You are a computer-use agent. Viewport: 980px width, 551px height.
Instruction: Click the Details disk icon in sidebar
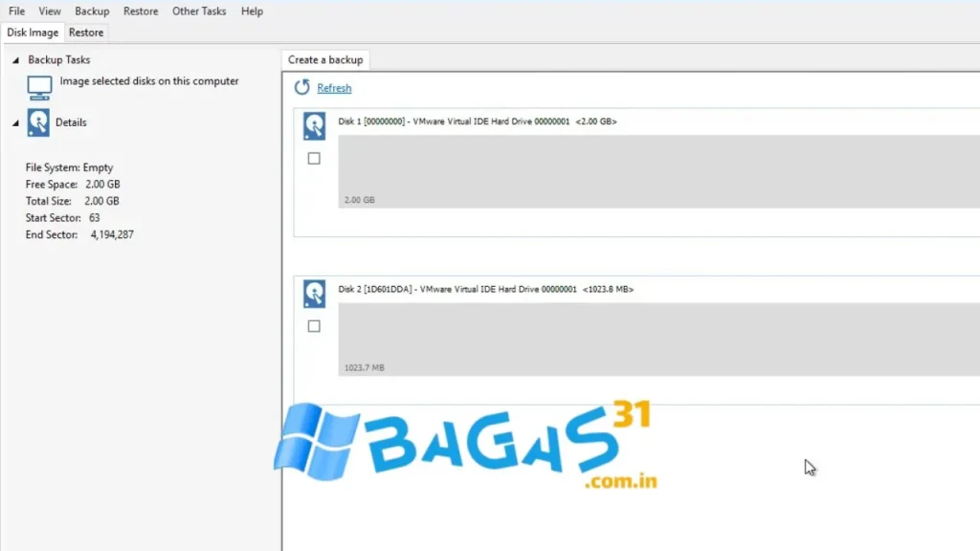coord(38,123)
